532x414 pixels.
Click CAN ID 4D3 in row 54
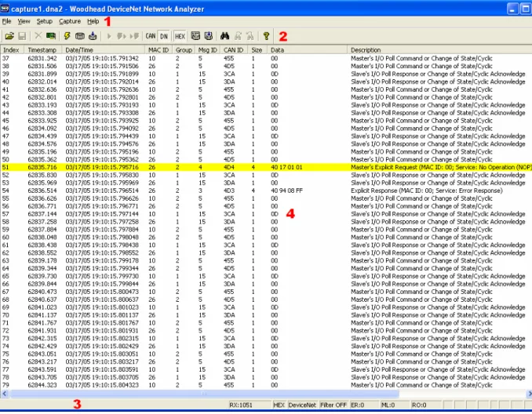coord(229,191)
